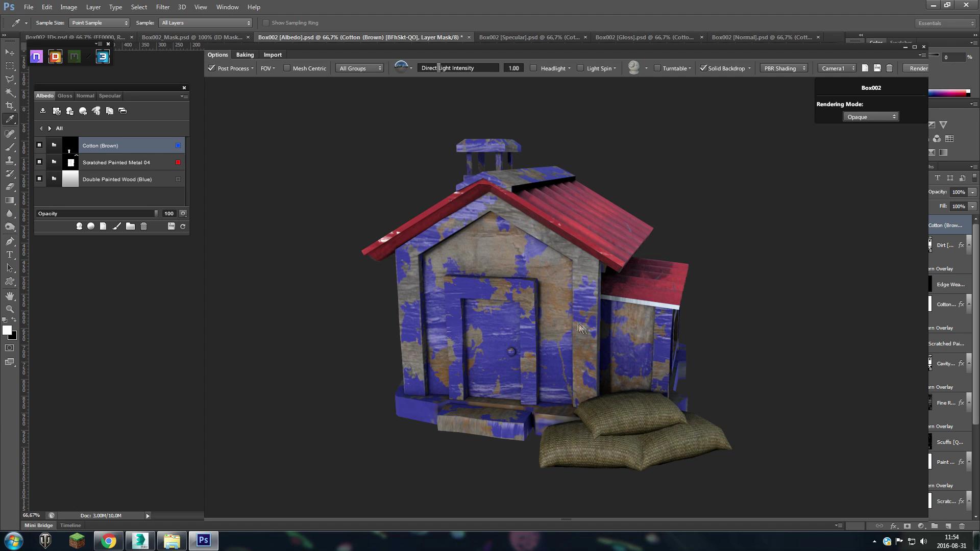Viewport: 980px width, 551px height.
Task: Click the refresh icon in material panel
Action: coord(183,226)
